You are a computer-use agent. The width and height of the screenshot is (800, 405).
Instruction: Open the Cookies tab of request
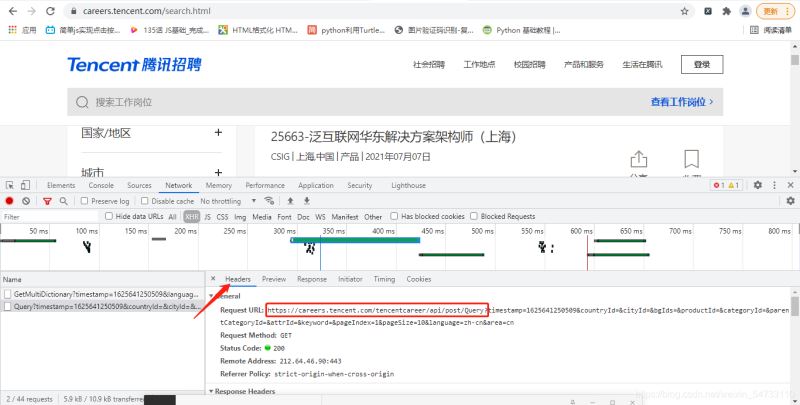point(419,279)
